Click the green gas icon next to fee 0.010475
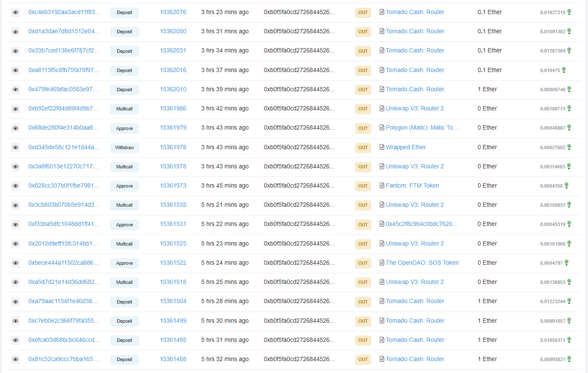 tap(564, 70)
